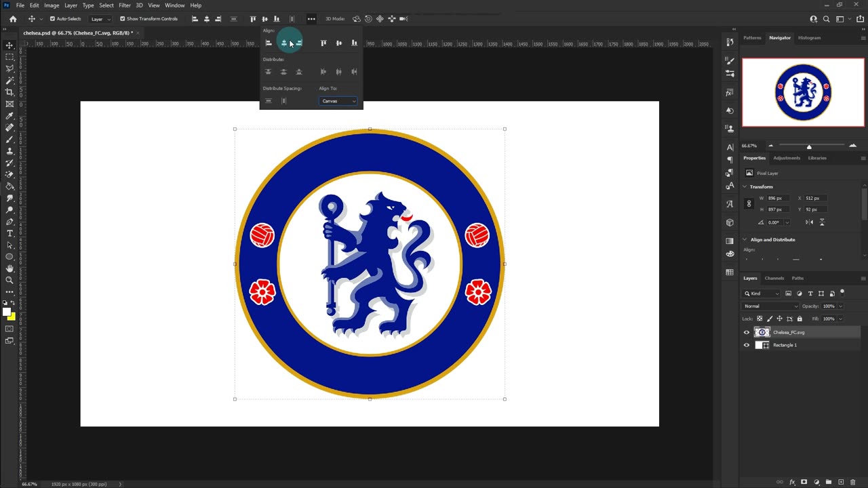
Task: Select the Move tool in the toolbox
Action: 9,45
